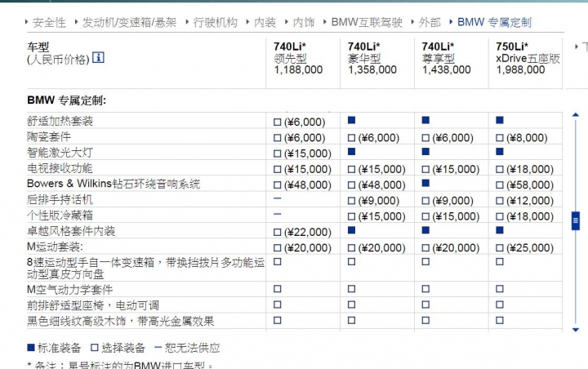Check 前排舒适型座椅 box for 740Li 领先型
Screen dimensions: 588x369
tap(278, 305)
